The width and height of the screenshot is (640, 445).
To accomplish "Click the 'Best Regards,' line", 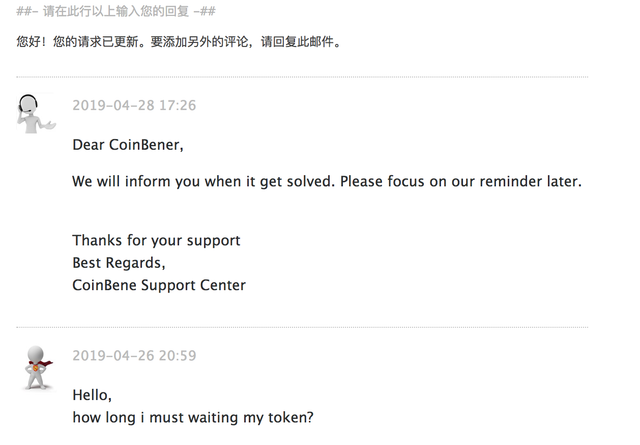I will [119, 263].
